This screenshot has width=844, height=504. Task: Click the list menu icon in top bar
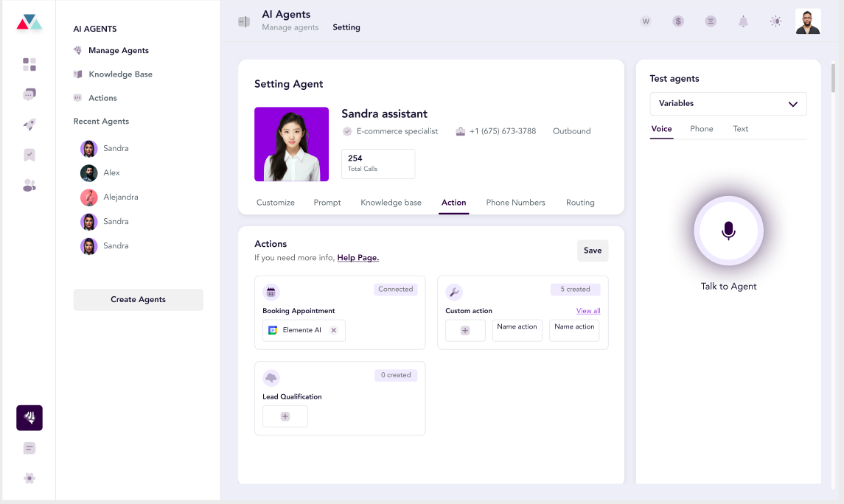(711, 21)
